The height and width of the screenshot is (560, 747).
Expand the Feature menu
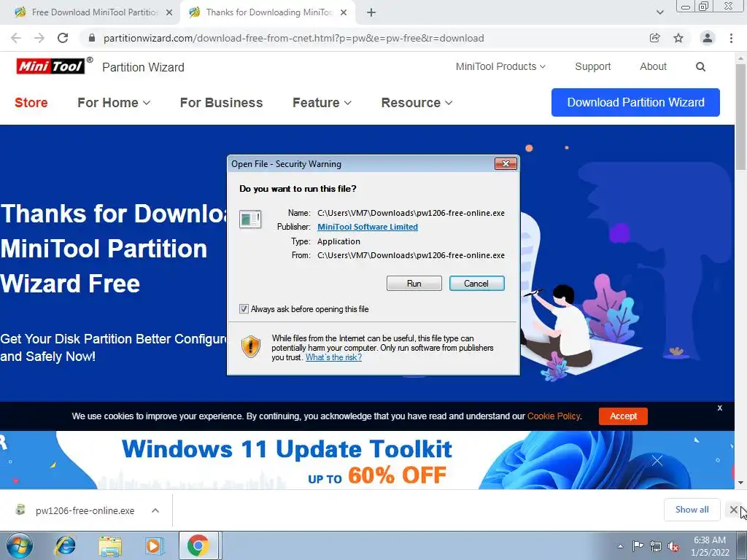[322, 103]
